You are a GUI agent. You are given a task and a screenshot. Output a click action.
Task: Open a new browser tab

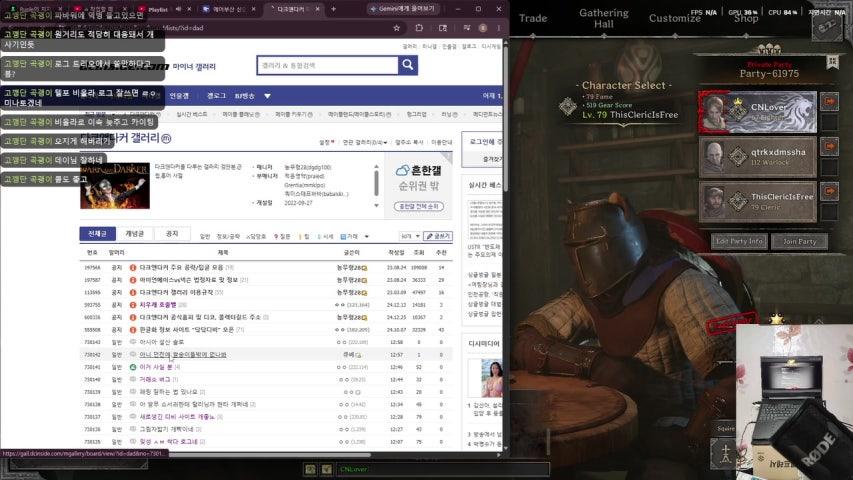pyautogui.click(x=333, y=9)
